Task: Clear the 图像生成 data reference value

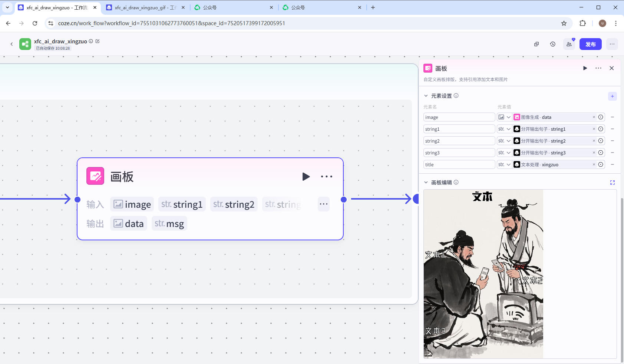Action: pos(594,117)
